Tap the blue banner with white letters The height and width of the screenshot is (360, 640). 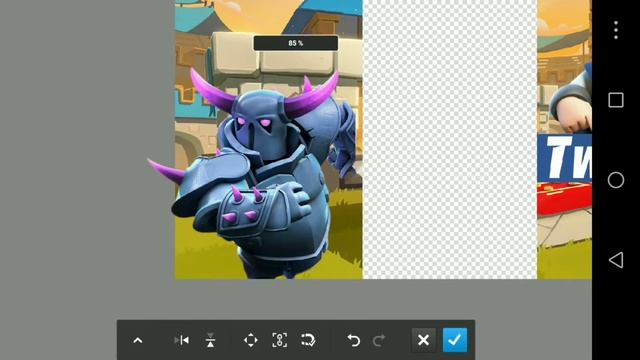564,158
